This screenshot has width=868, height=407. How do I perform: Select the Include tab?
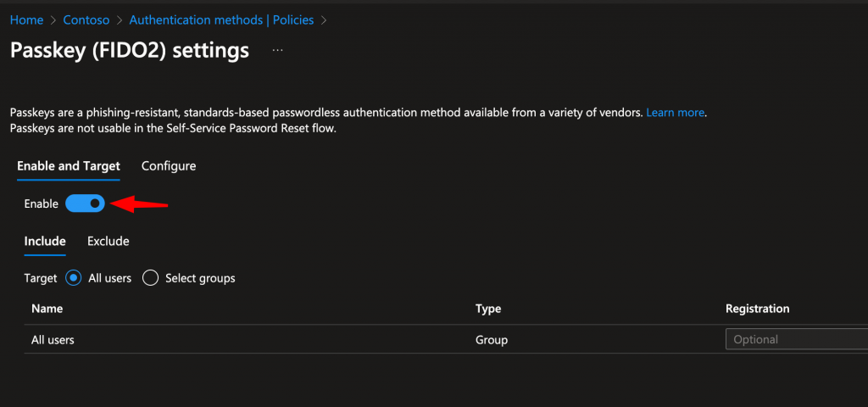click(45, 242)
